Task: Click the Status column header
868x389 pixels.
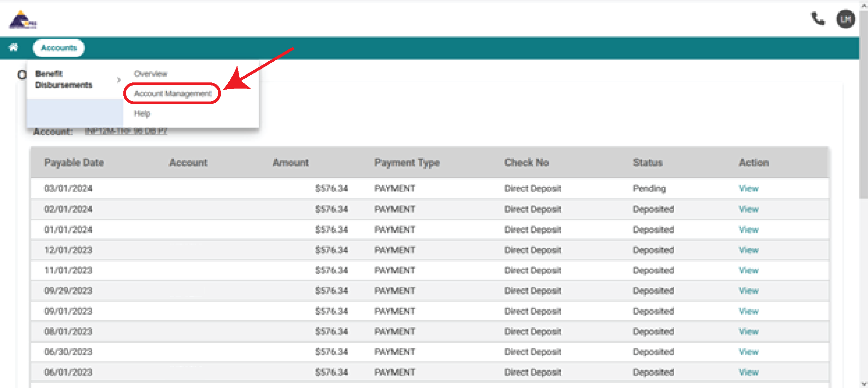Action: click(647, 162)
